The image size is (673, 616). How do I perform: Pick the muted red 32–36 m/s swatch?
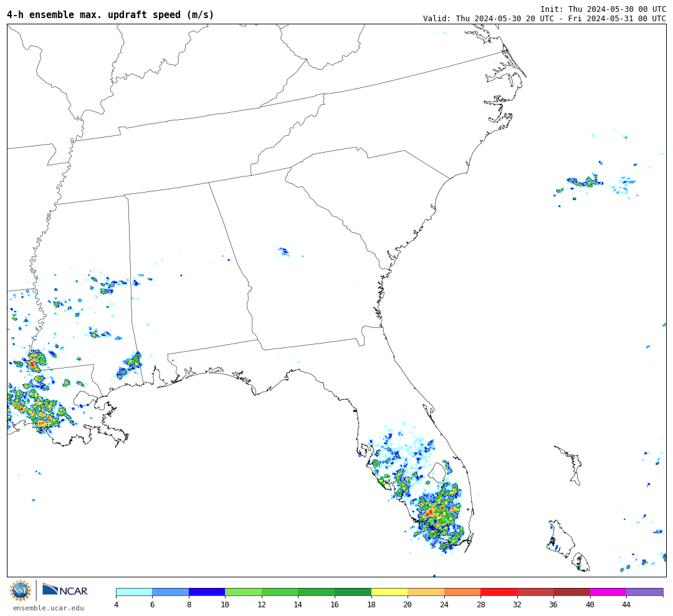click(535, 592)
